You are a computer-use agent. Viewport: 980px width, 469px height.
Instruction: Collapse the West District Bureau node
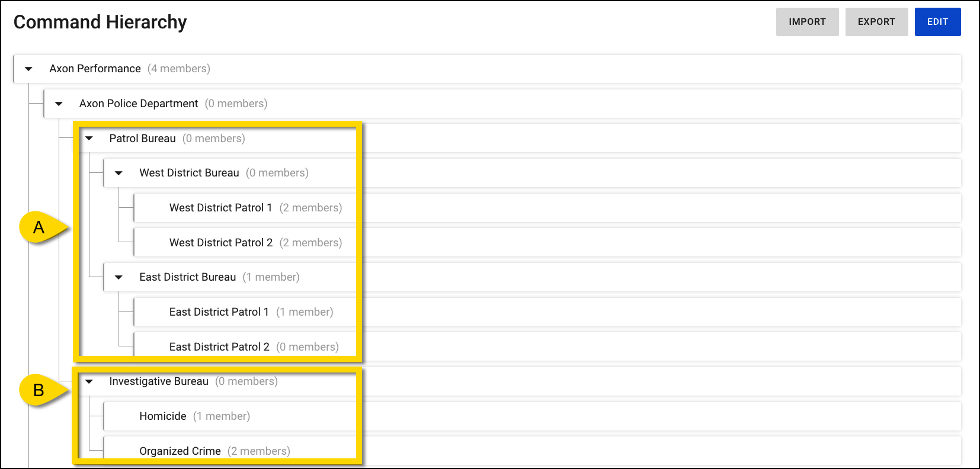point(119,172)
